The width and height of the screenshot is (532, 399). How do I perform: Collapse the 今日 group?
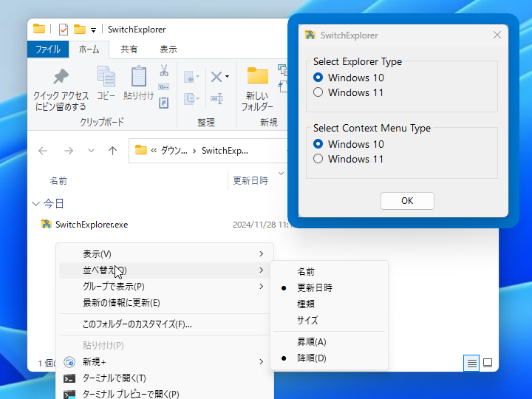35,204
